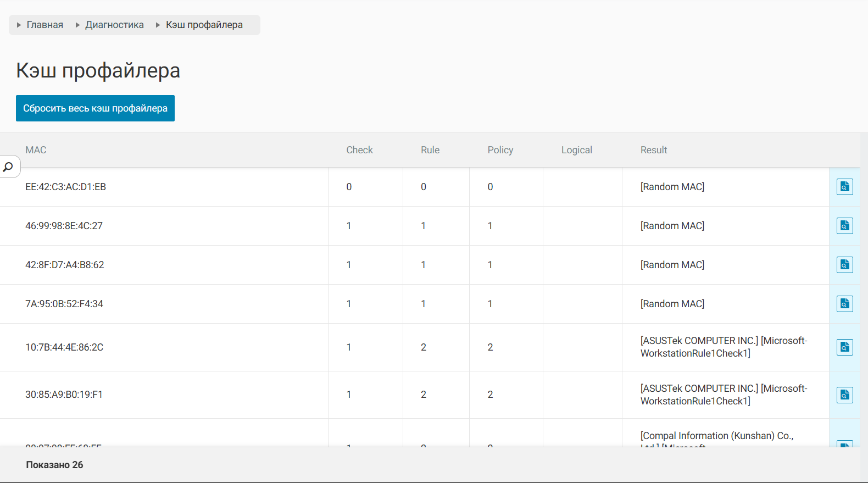The width and height of the screenshot is (868, 483).
Task: Sort by Check column header
Action: point(359,150)
